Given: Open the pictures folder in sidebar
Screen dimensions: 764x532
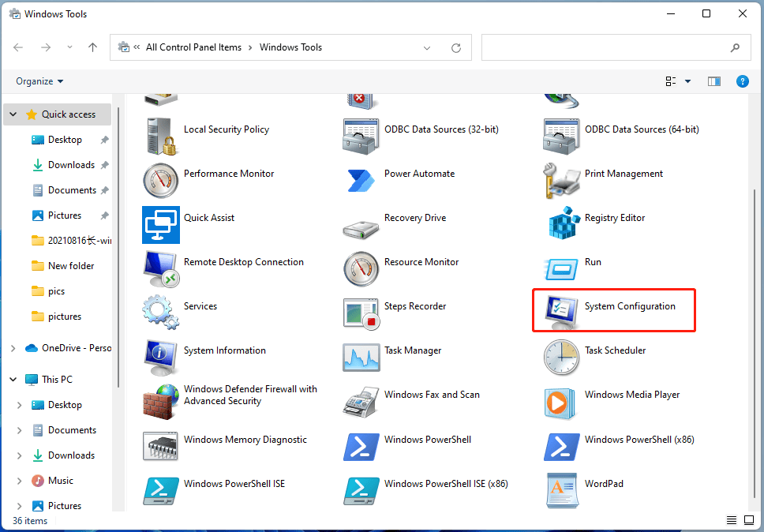Looking at the screenshot, I should click(x=65, y=317).
